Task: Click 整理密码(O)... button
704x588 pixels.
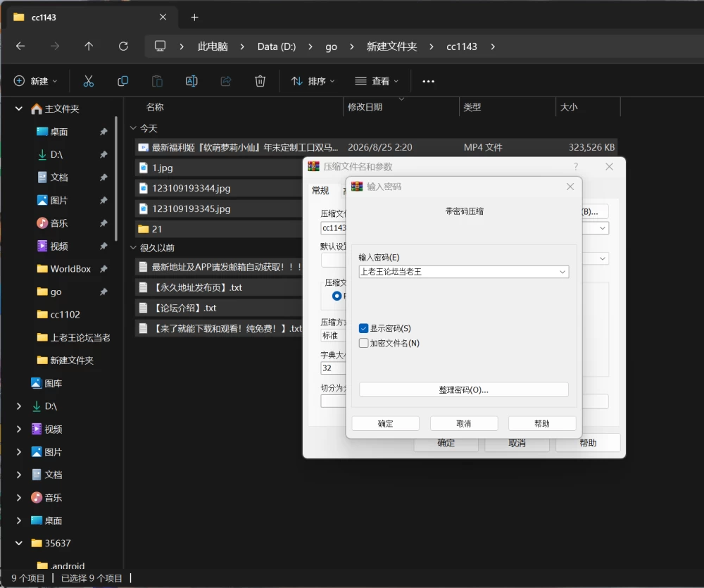Action: pos(464,390)
